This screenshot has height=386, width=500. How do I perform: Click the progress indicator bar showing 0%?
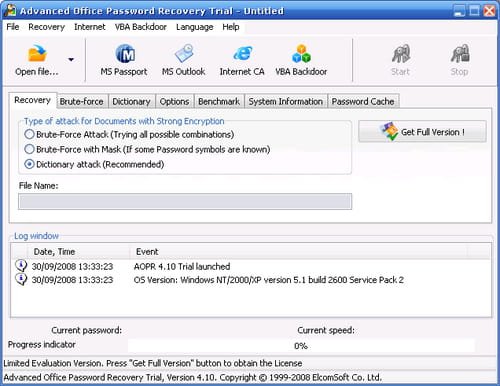pyautogui.click(x=301, y=346)
